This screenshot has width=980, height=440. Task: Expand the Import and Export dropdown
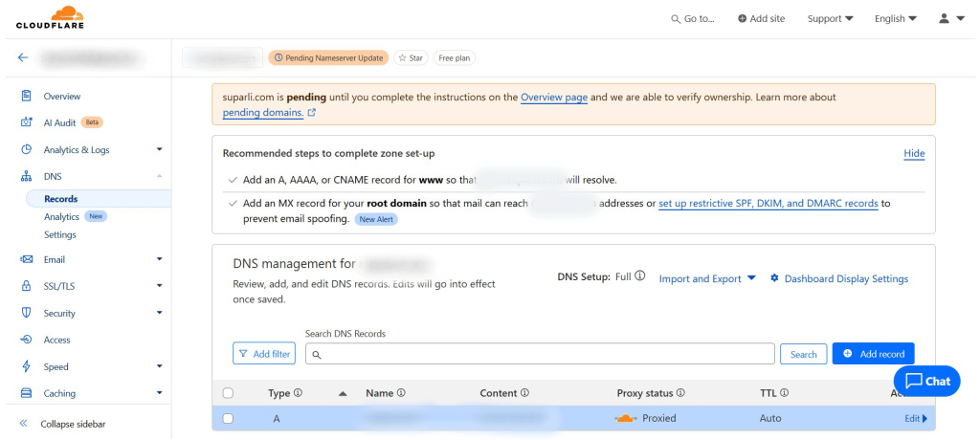click(x=707, y=278)
